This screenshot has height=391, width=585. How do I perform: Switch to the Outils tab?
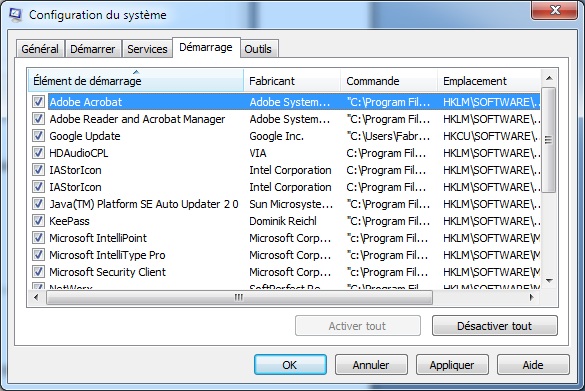click(258, 49)
